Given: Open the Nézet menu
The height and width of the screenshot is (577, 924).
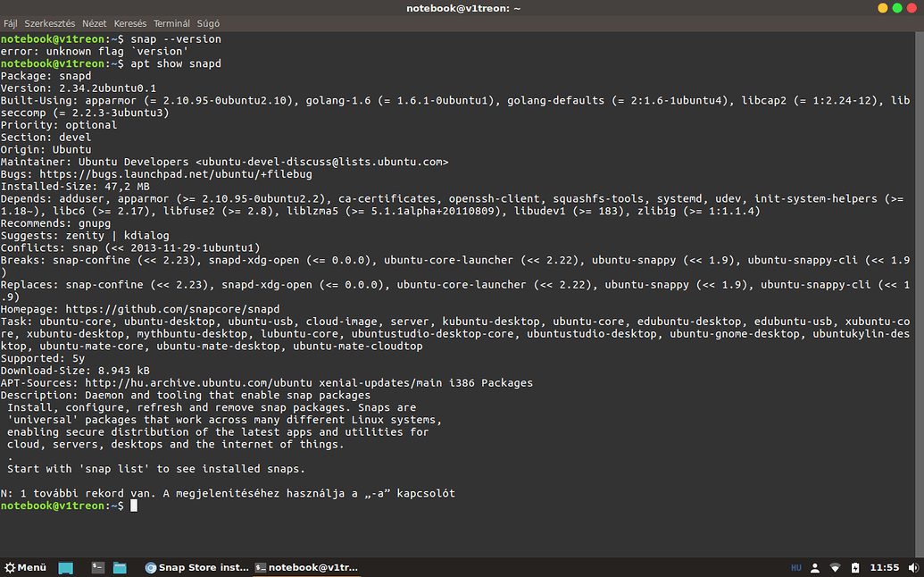Looking at the screenshot, I should 94,23.
